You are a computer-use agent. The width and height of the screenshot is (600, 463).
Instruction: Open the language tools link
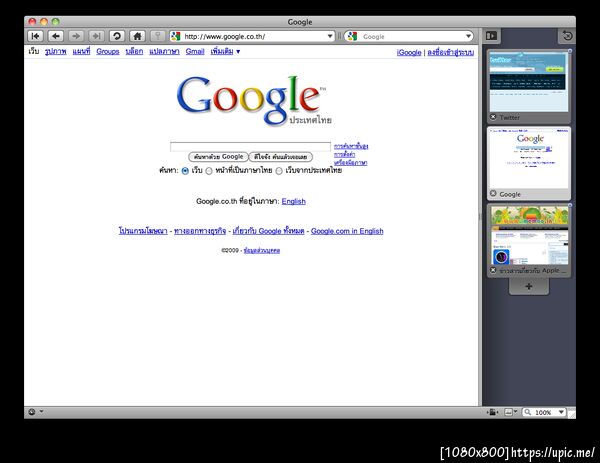pos(350,163)
